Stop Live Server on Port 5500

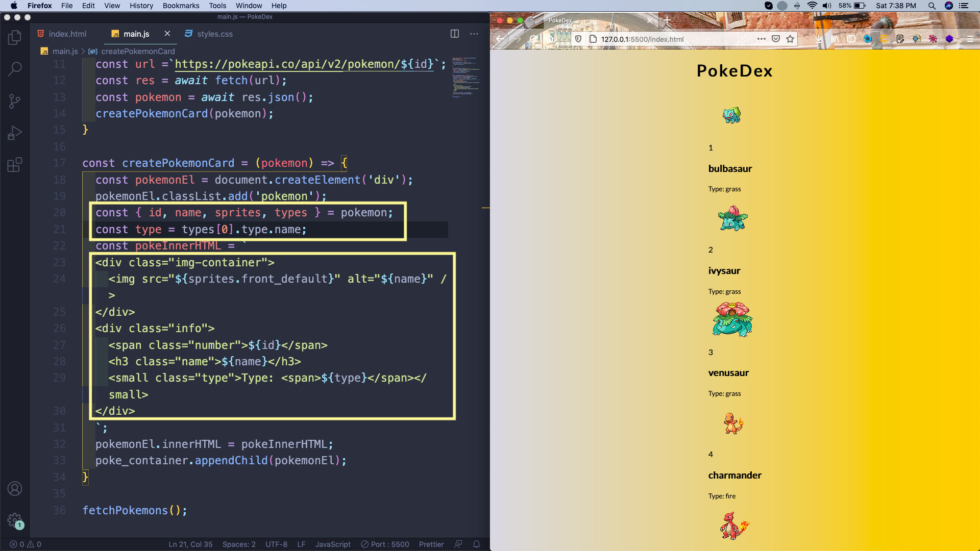[385, 544]
